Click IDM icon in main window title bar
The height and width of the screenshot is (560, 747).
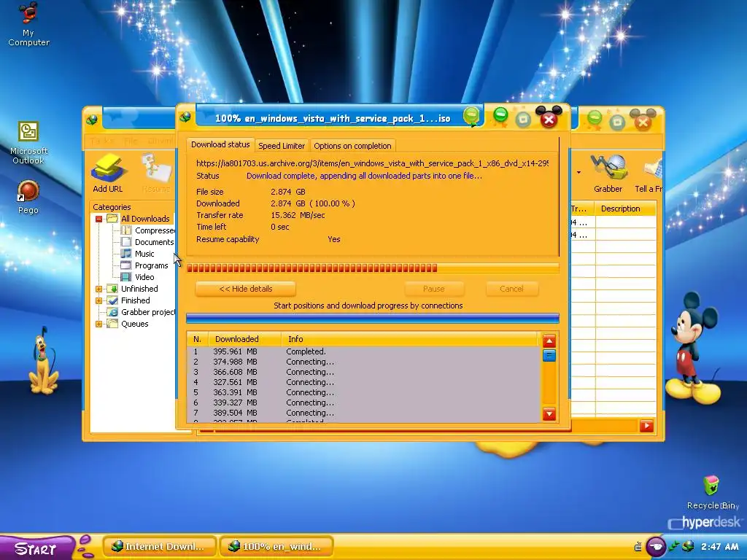click(91, 119)
